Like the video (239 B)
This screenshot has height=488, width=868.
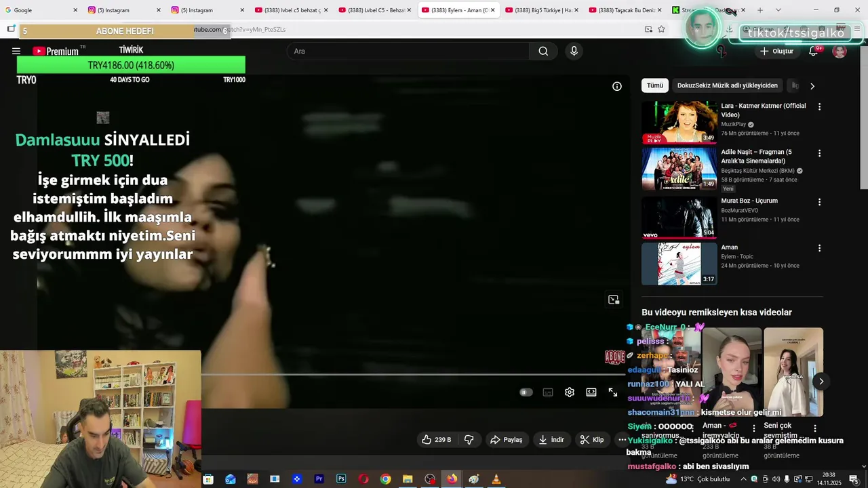tap(436, 440)
